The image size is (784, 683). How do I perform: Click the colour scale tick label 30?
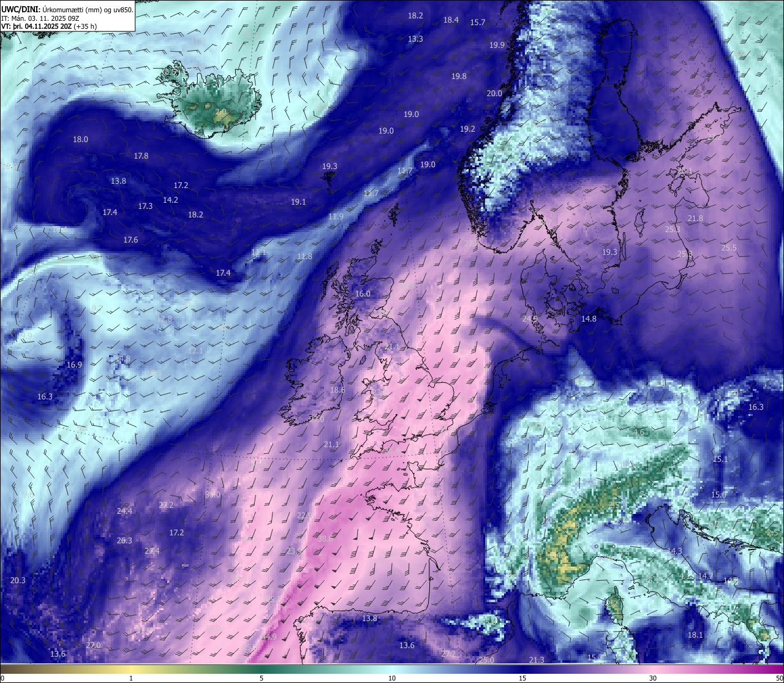653,677
